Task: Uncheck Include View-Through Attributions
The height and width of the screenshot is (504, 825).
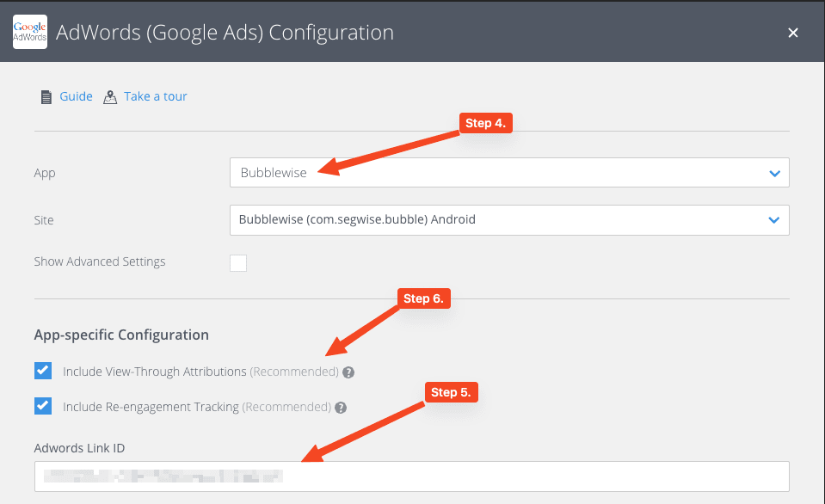Action: click(x=43, y=372)
